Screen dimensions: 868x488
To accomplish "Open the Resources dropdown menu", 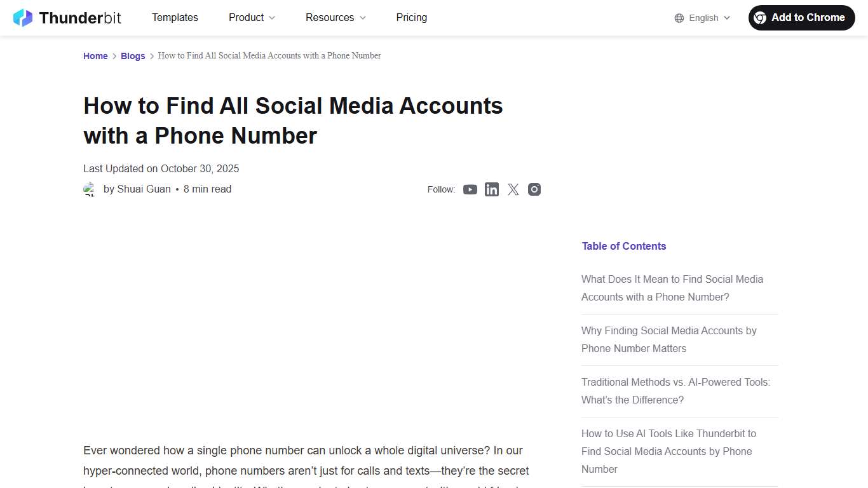I will (335, 18).
